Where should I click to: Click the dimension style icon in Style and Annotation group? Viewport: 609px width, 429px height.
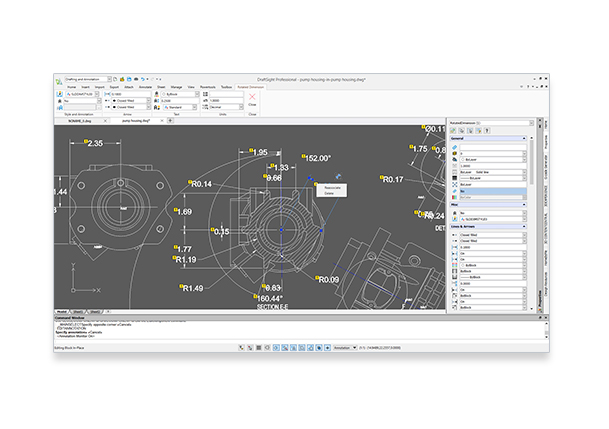tap(59, 94)
